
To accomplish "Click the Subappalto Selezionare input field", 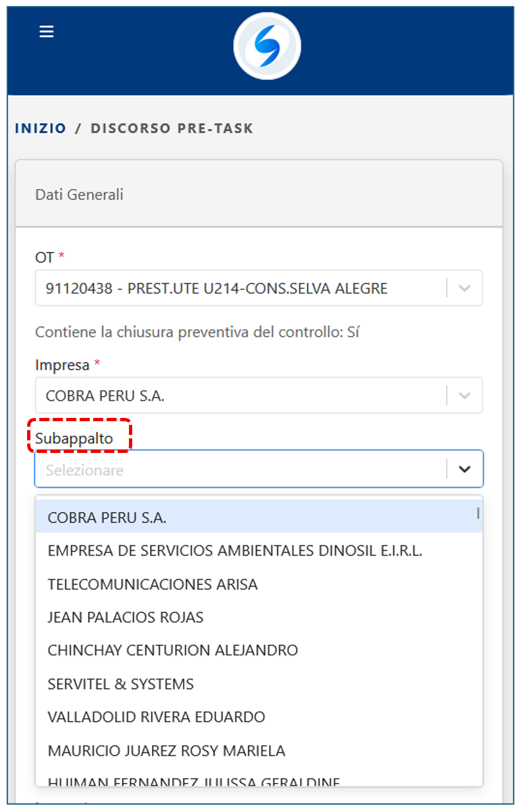I will click(x=238, y=469).
